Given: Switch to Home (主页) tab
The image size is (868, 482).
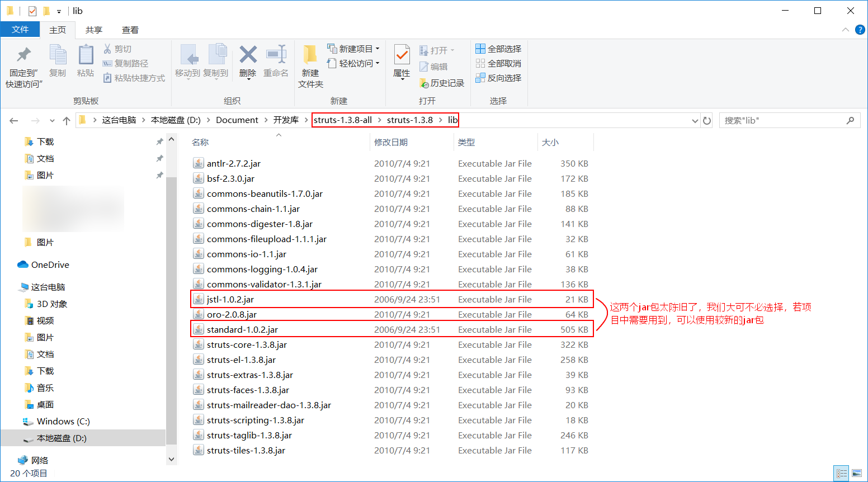Looking at the screenshot, I should pyautogui.click(x=58, y=30).
